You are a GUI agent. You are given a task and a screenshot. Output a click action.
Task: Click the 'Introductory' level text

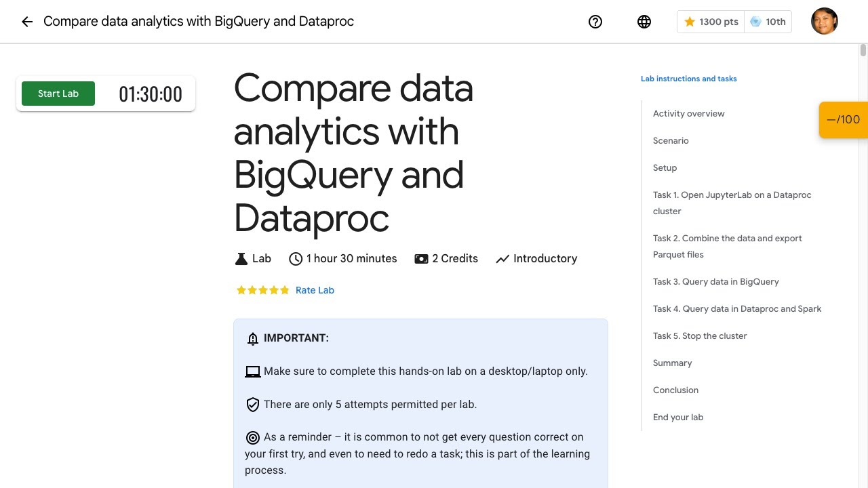[545, 258]
